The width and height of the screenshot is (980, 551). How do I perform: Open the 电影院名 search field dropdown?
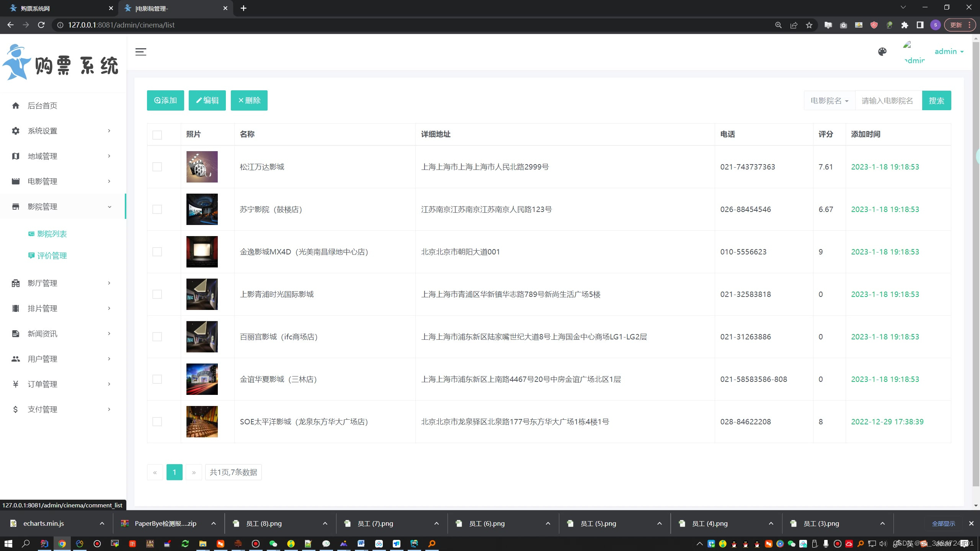coord(829,101)
